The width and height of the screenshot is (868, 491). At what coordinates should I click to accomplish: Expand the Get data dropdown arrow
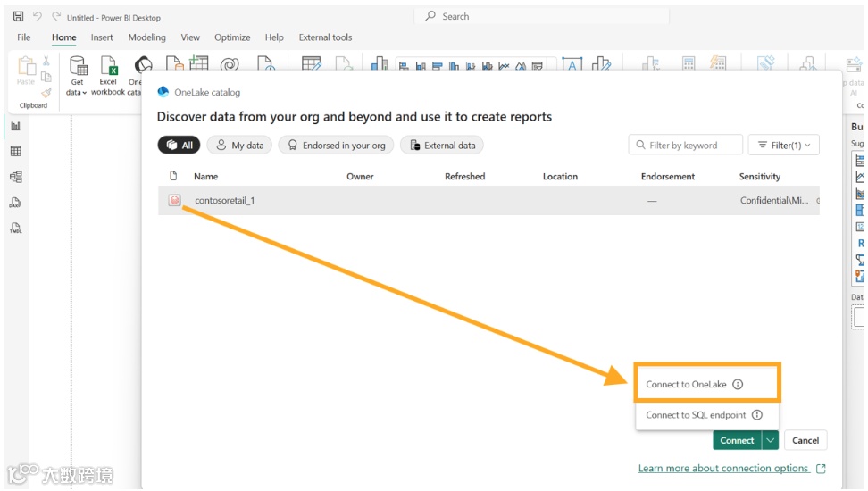click(x=84, y=93)
